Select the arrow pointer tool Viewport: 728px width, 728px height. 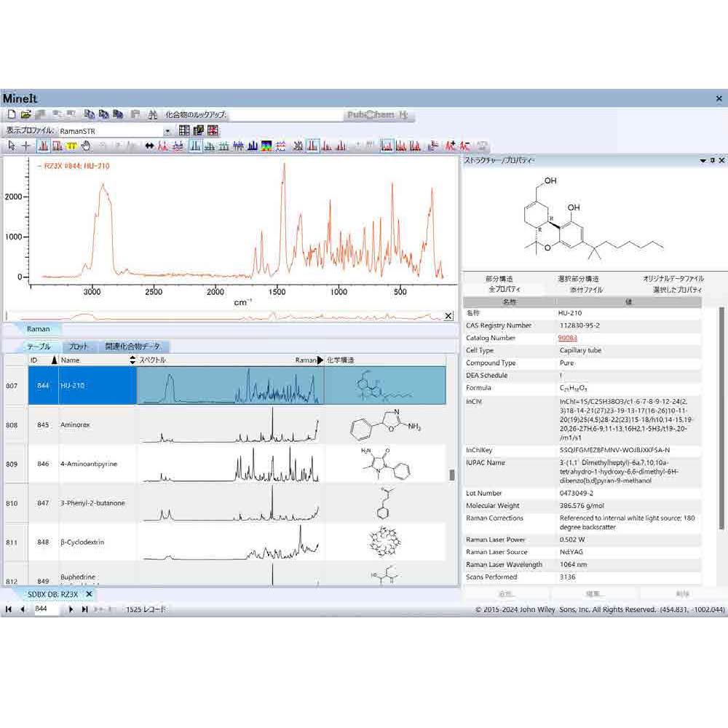(x=12, y=146)
